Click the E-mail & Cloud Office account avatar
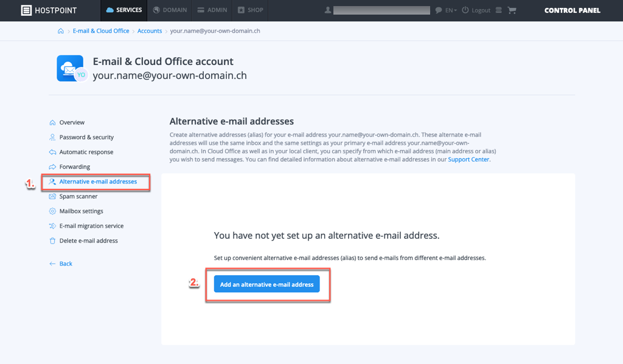Image resolution: width=623 pixels, height=364 pixels. [72, 68]
